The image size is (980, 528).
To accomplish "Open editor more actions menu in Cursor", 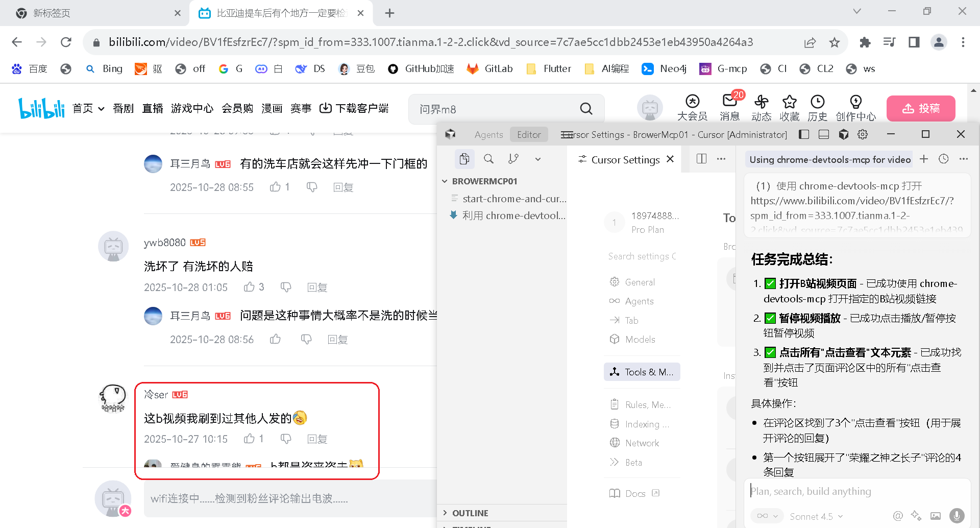I will (x=721, y=159).
